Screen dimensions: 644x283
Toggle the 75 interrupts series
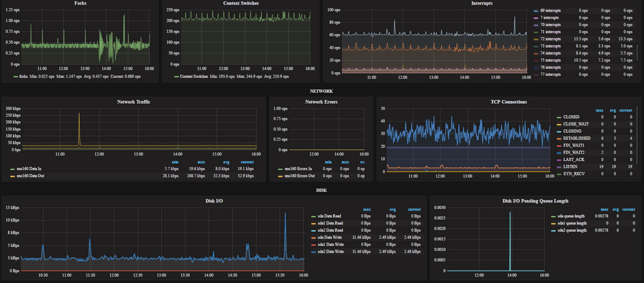pos(550,60)
